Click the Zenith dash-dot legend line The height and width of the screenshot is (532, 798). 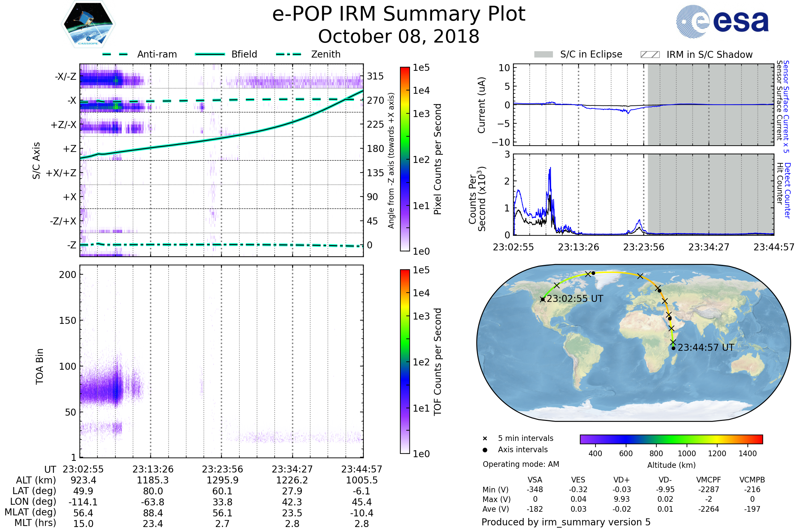tap(288, 54)
